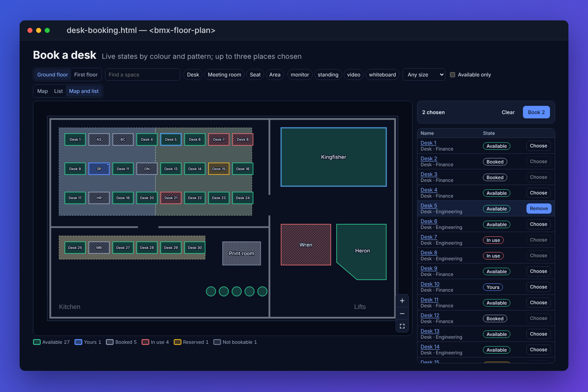Open the Any size dropdown
Viewport: 588px width, 392px height.
click(x=424, y=74)
